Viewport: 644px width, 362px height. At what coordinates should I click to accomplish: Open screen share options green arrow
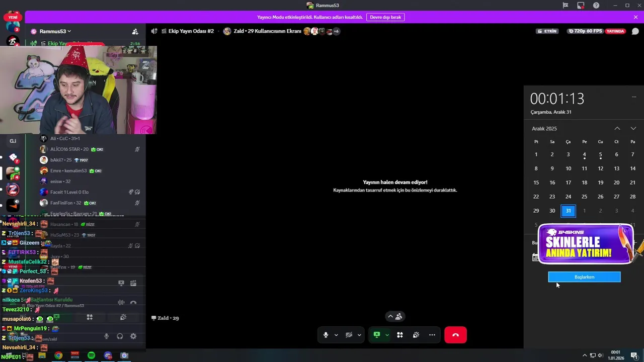(387, 335)
